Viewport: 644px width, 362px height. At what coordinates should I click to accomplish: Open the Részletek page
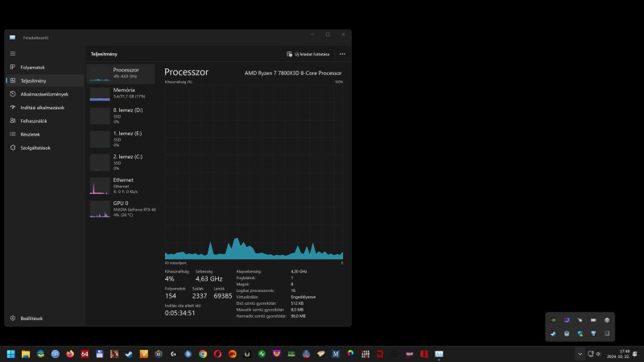click(x=45, y=134)
